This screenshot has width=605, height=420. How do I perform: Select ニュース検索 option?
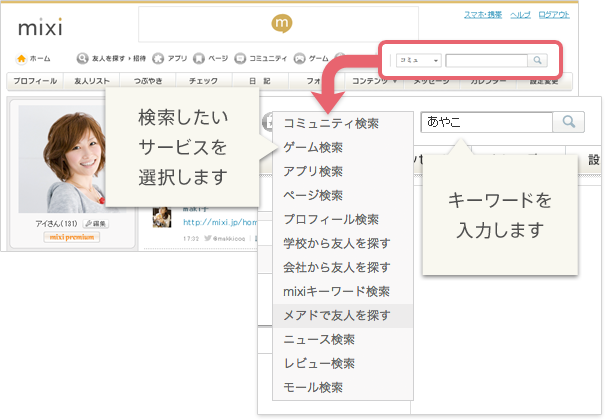343,339
